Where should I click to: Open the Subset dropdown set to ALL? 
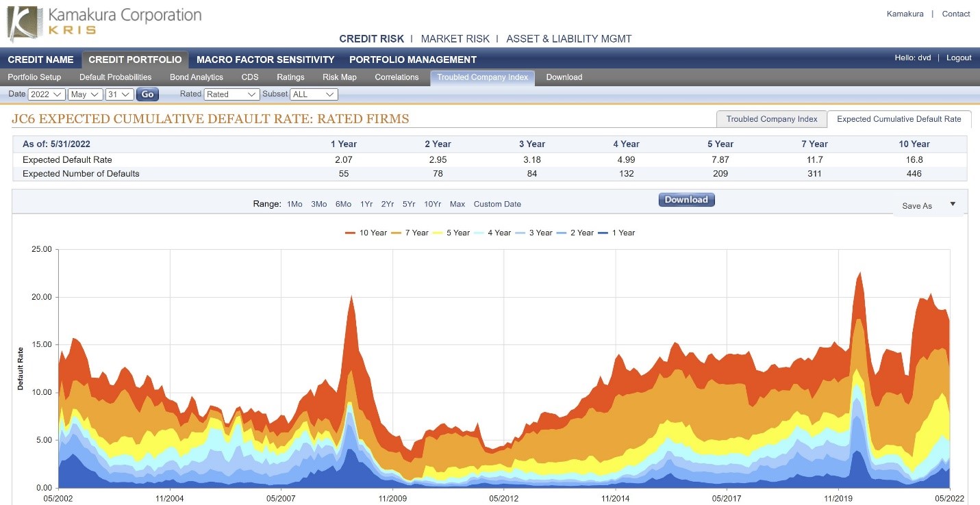tap(314, 94)
